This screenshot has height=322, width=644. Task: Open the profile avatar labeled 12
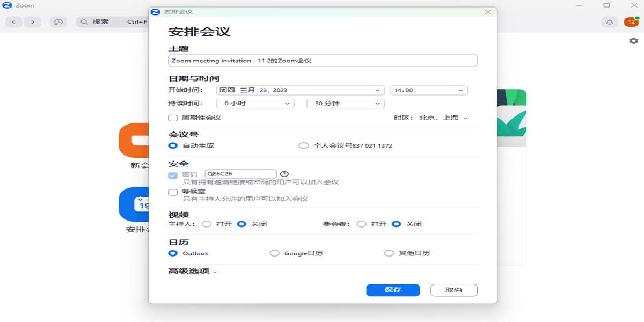coord(631,22)
